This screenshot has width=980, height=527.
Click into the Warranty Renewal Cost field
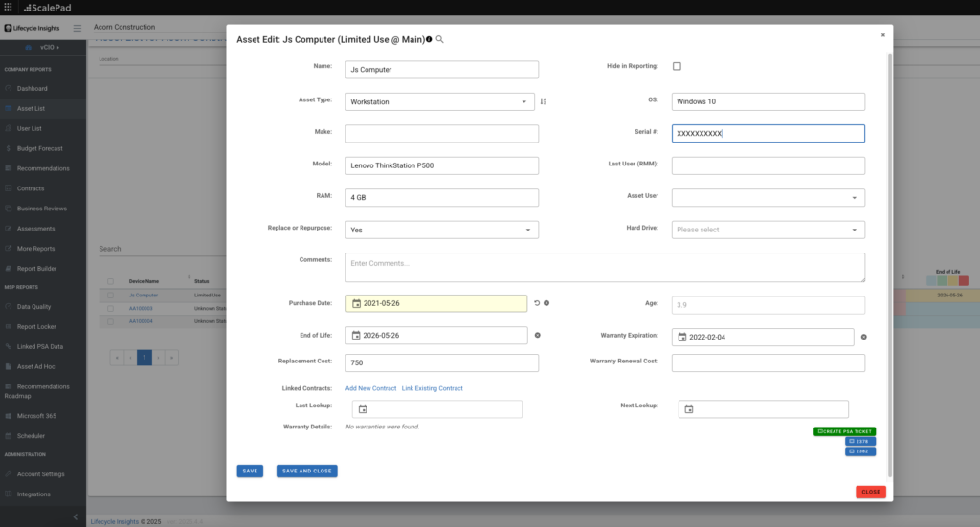(768, 362)
